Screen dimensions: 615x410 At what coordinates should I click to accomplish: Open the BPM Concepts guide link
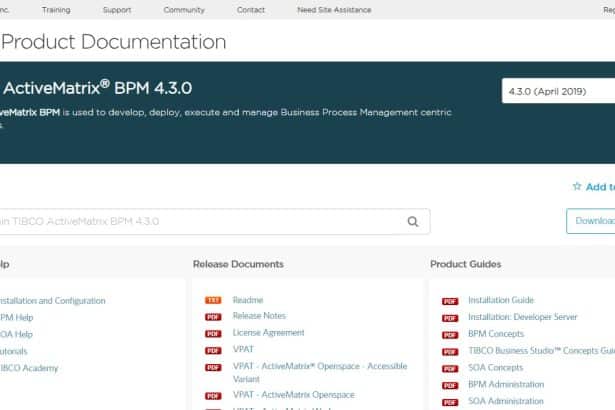[496, 334]
